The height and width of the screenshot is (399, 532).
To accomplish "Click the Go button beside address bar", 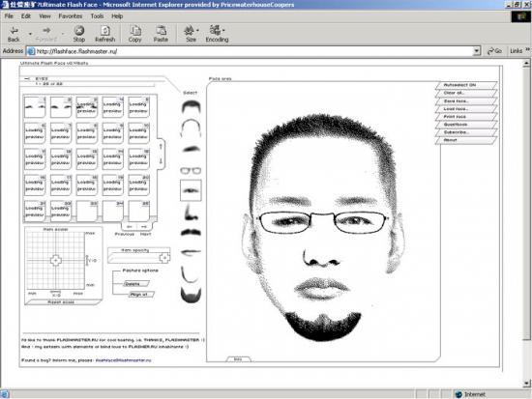I will coord(494,51).
